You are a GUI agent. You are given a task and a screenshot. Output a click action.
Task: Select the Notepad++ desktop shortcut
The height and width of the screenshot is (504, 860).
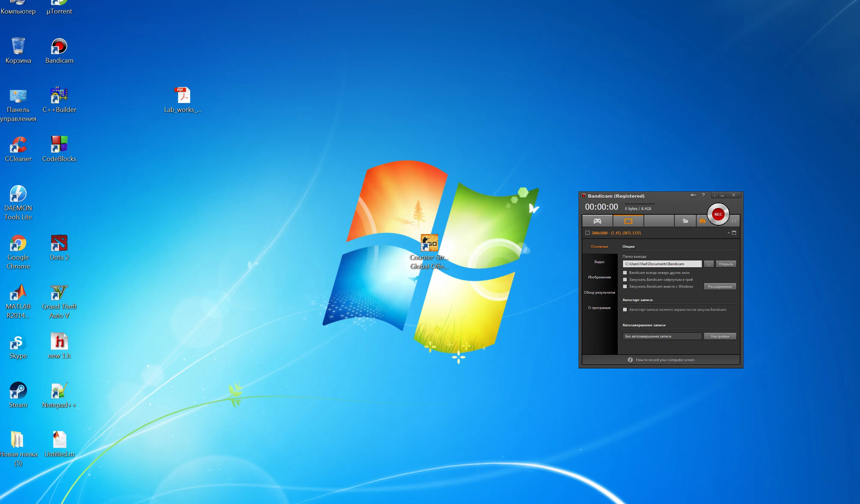(59, 395)
